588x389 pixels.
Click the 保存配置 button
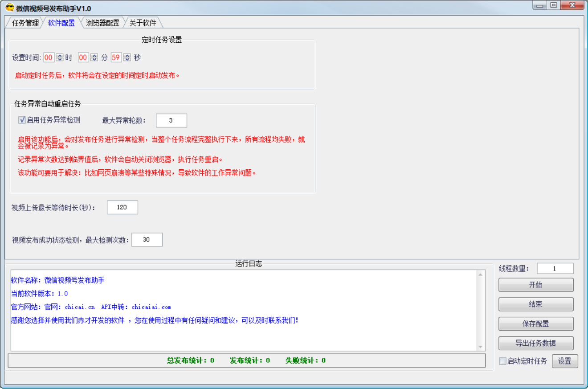(x=536, y=324)
